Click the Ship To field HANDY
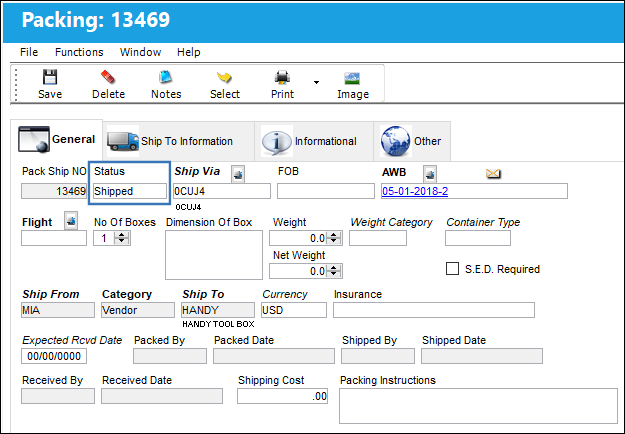This screenshot has height=434, width=625. (218, 310)
